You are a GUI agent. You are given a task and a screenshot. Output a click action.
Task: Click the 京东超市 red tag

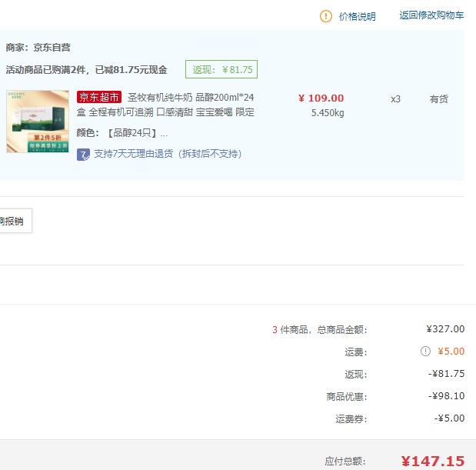(99, 97)
